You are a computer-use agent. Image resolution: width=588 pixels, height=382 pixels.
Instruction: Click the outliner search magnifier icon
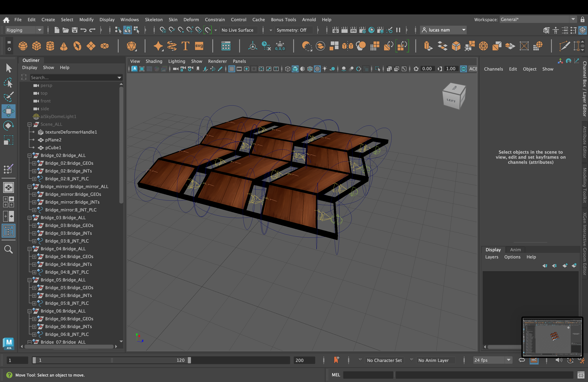pyautogui.click(x=8, y=249)
